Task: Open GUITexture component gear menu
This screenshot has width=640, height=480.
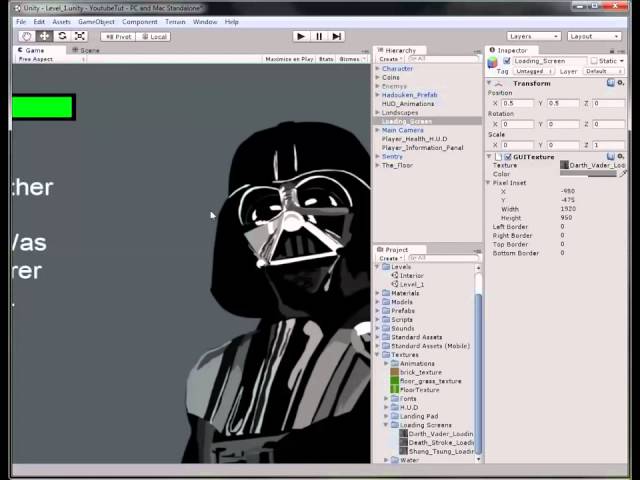Action: click(620, 156)
